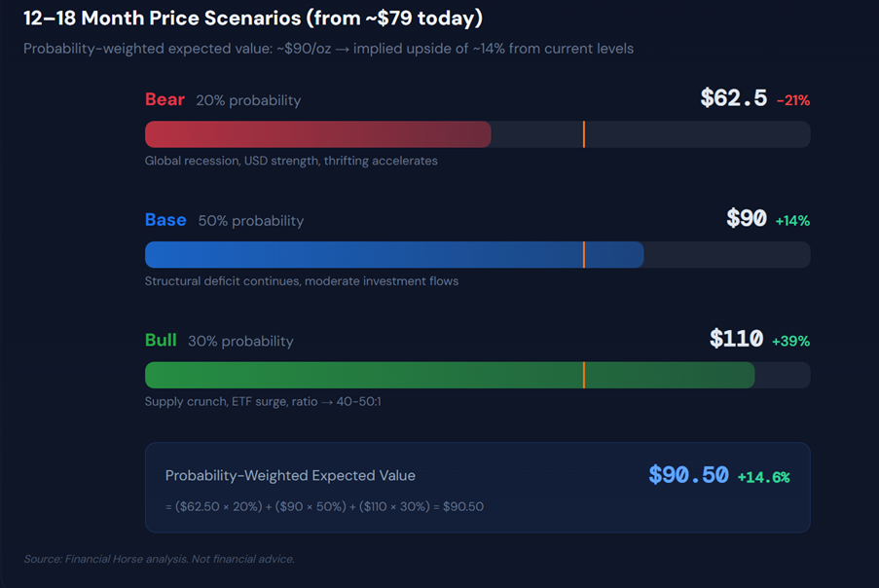This screenshot has width=879, height=588.
Task: Select the blue "Base" scenario label
Action: point(165,220)
